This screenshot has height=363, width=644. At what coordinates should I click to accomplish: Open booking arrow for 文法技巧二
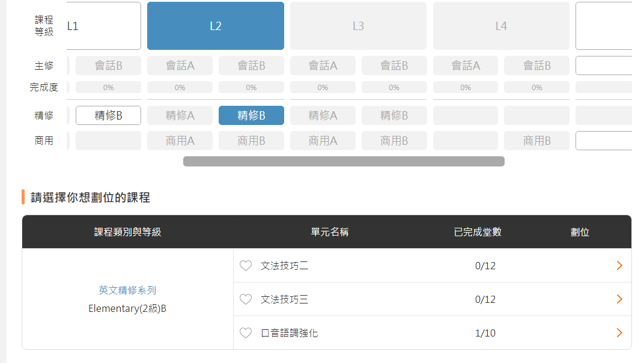click(619, 266)
